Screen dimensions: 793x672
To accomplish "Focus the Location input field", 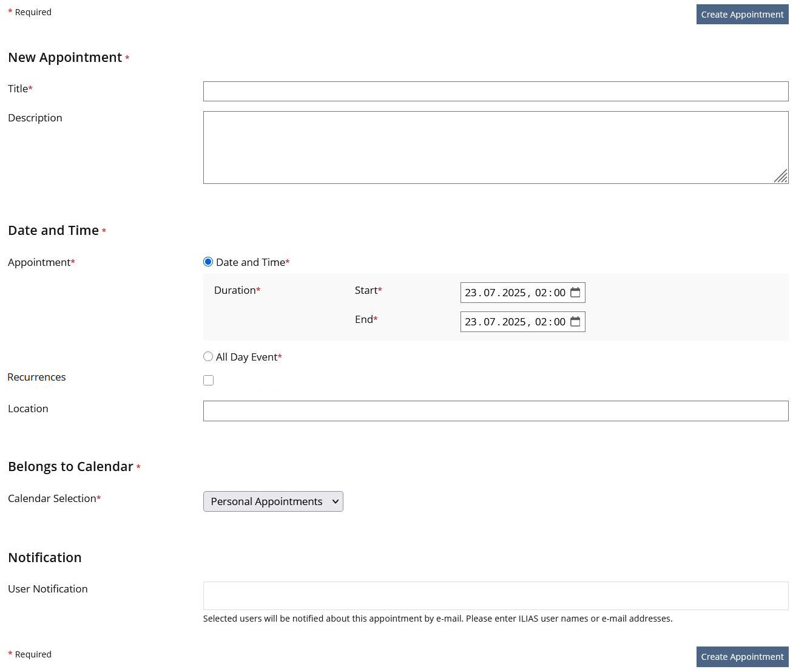I will point(495,411).
